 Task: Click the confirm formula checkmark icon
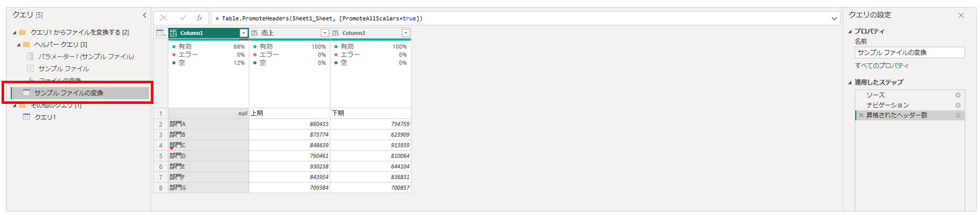pos(182,18)
